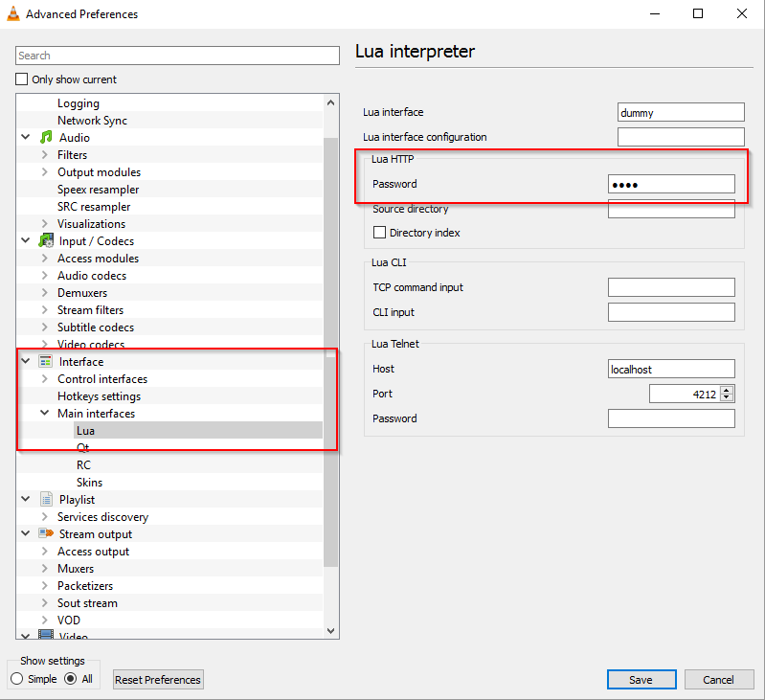Select Access output tree item
765x700 pixels.
point(93,552)
